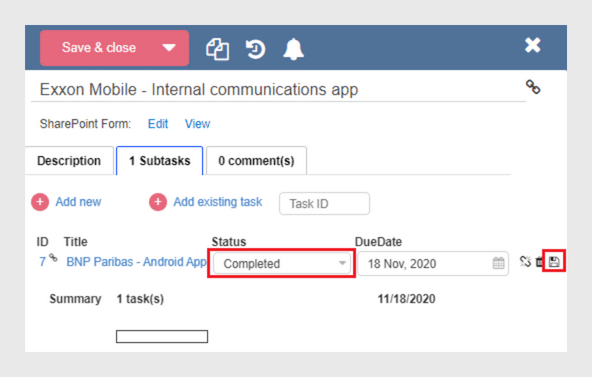
Task: Open the Completed status dropdown
Action: [x=282, y=263]
